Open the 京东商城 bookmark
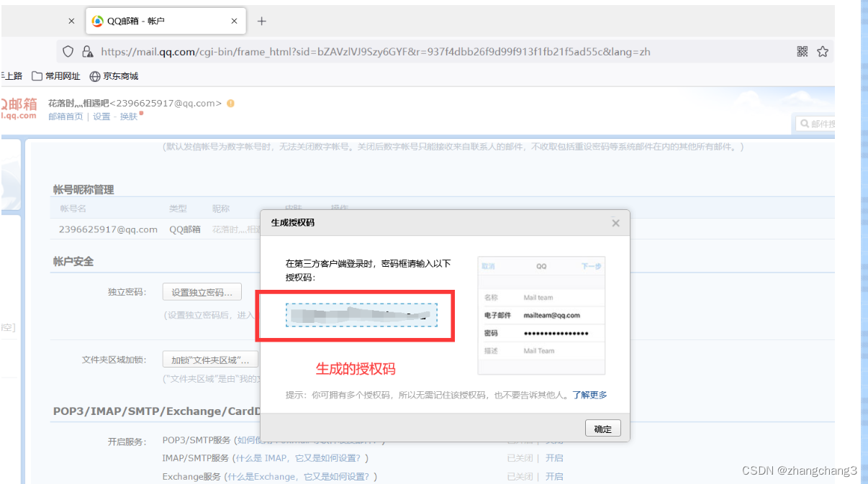The height and width of the screenshot is (484, 868). 114,76
